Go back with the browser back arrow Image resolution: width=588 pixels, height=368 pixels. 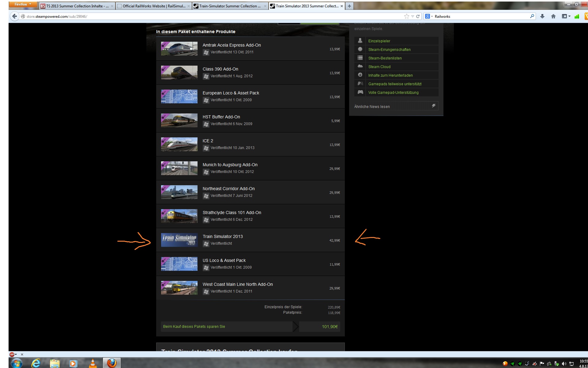[x=14, y=16]
